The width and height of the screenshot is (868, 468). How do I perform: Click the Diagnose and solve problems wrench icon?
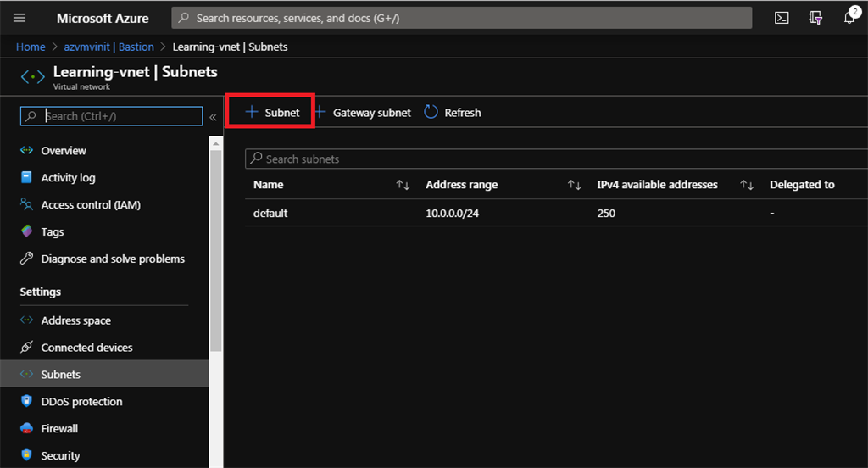coord(26,258)
